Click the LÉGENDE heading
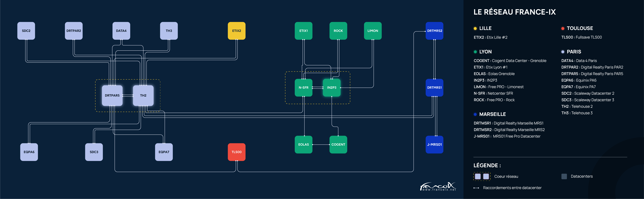The height and width of the screenshot is (199, 644). 487,165
